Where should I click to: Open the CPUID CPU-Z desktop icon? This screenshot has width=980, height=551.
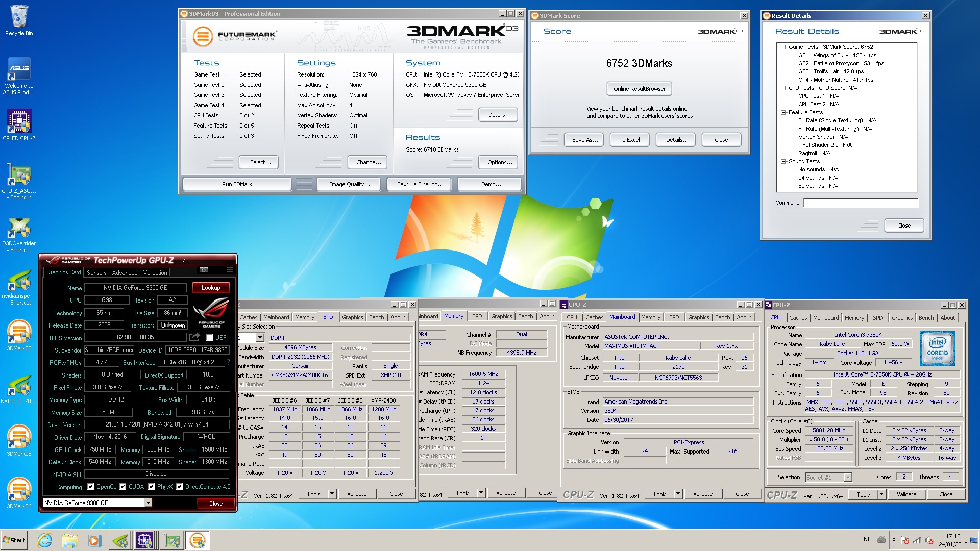(x=19, y=125)
